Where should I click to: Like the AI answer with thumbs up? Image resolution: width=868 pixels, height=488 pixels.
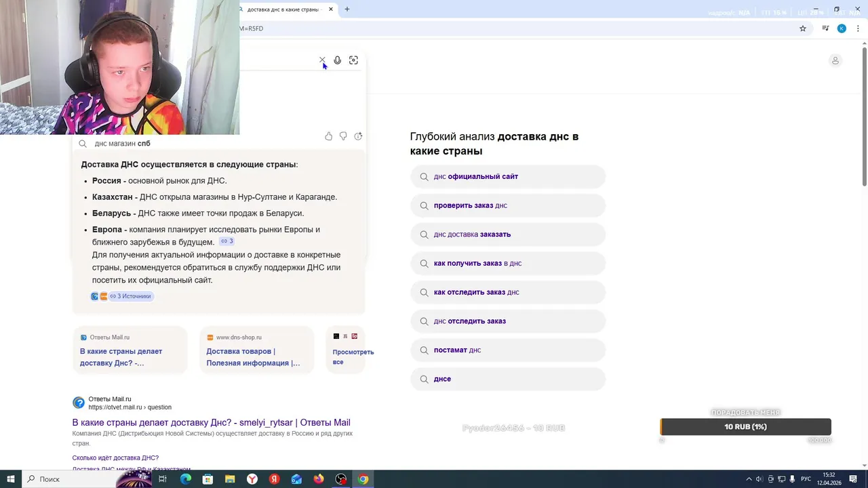click(329, 136)
